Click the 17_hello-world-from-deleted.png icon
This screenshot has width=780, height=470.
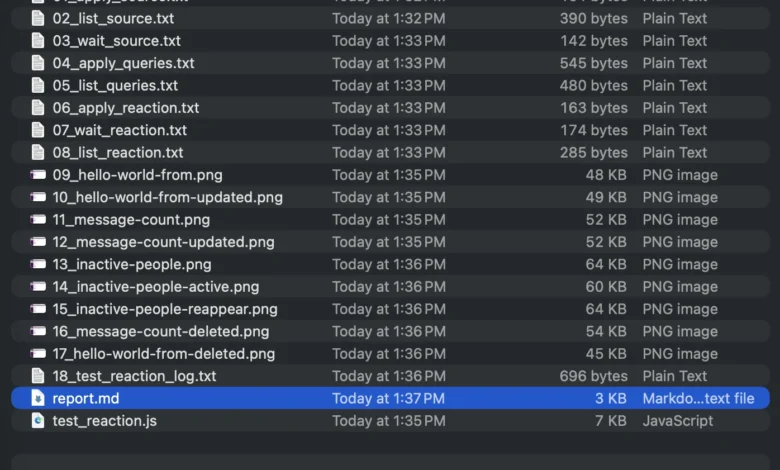(x=38, y=354)
